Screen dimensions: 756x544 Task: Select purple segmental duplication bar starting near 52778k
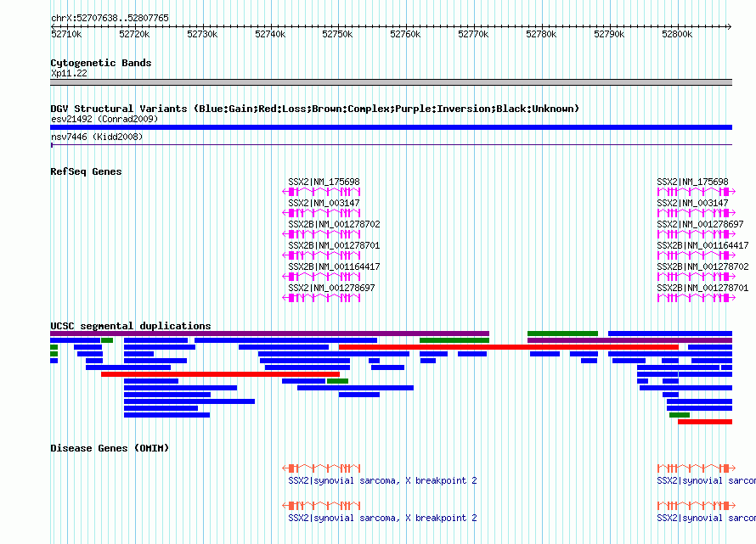[x=629, y=340]
